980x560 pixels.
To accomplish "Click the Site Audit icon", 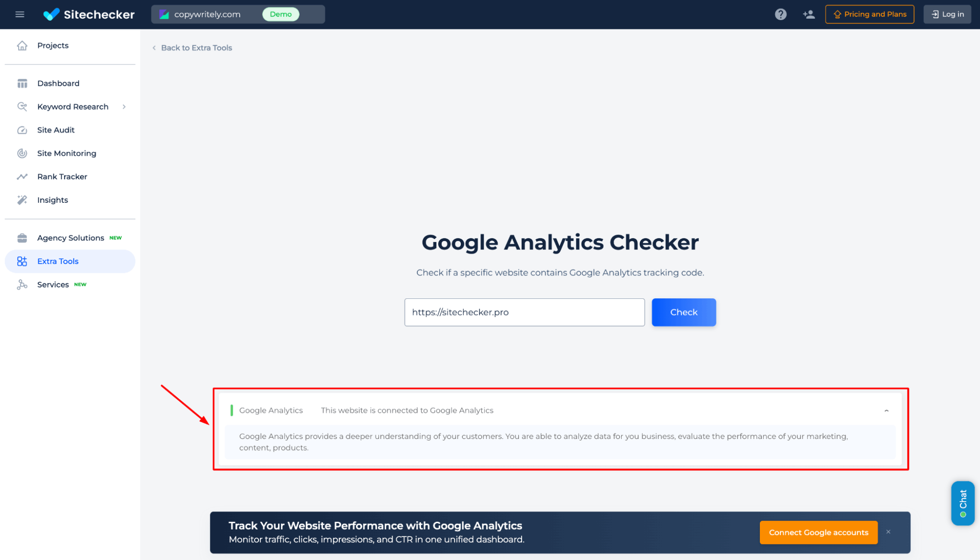I will coord(22,130).
